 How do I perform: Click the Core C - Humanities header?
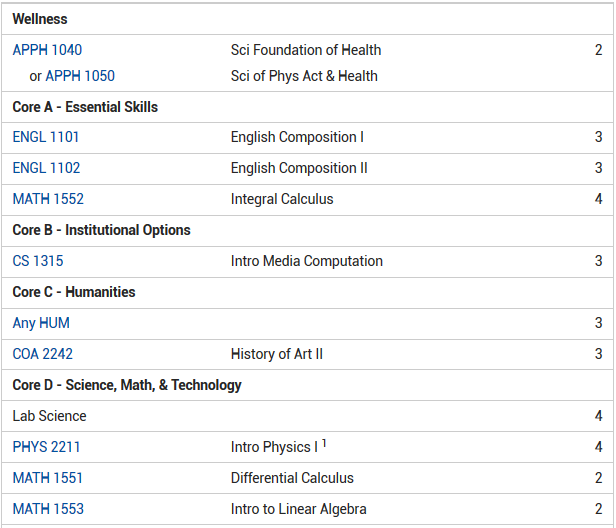74,292
